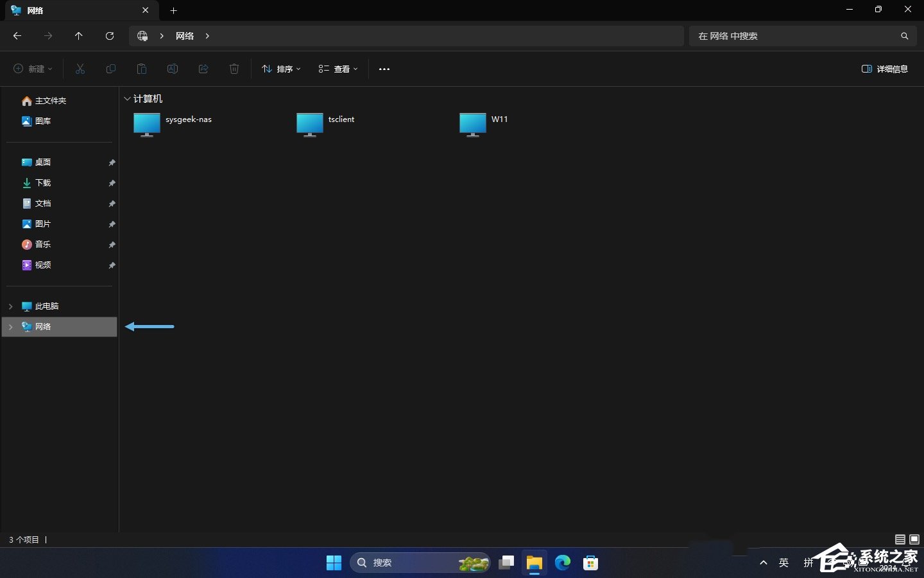
Task: Click the up navigation arrow icon
Action: point(78,36)
